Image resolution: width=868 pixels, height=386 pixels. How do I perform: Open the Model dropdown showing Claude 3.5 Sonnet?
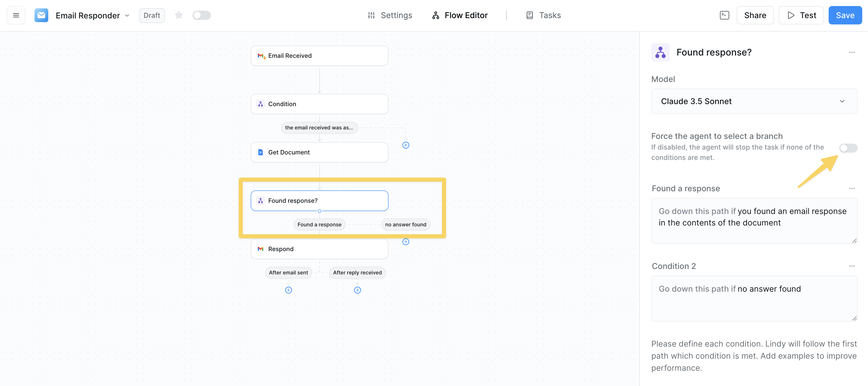tap(754, 101)
